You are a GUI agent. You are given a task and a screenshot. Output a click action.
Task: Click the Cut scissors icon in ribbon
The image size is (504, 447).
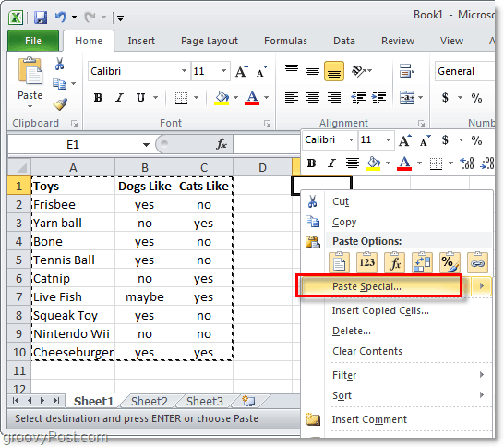(59, 64)
